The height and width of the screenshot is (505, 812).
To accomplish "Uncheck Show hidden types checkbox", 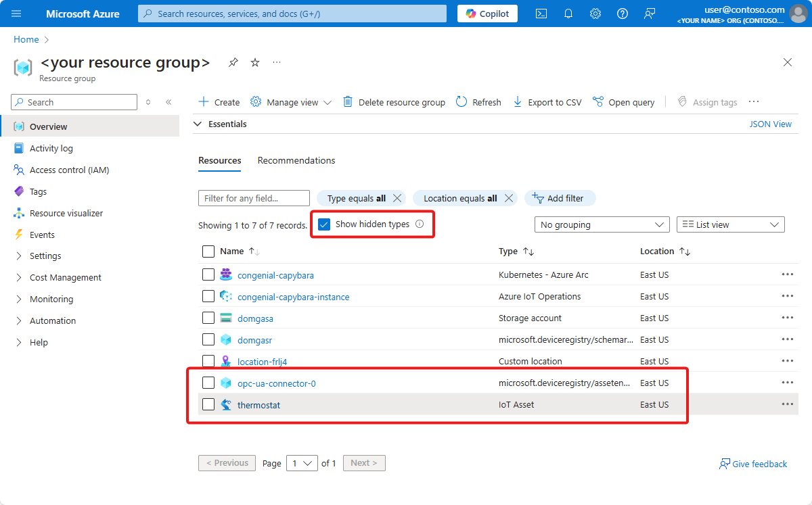I will (324, 224).
